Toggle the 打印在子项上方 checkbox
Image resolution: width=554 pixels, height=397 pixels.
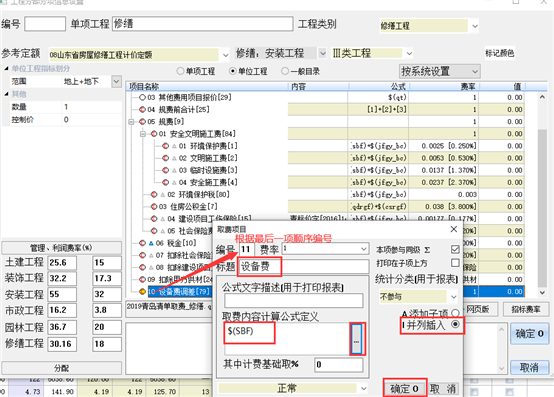455,263
